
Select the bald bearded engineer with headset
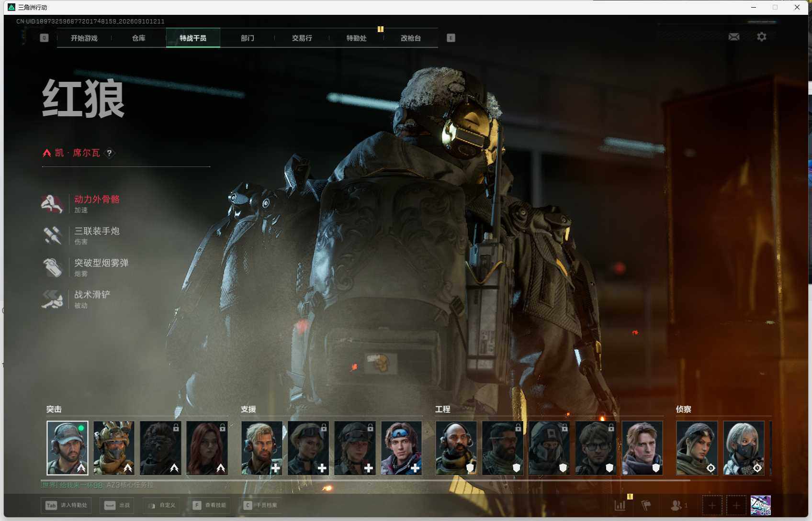tap(456, 448)
